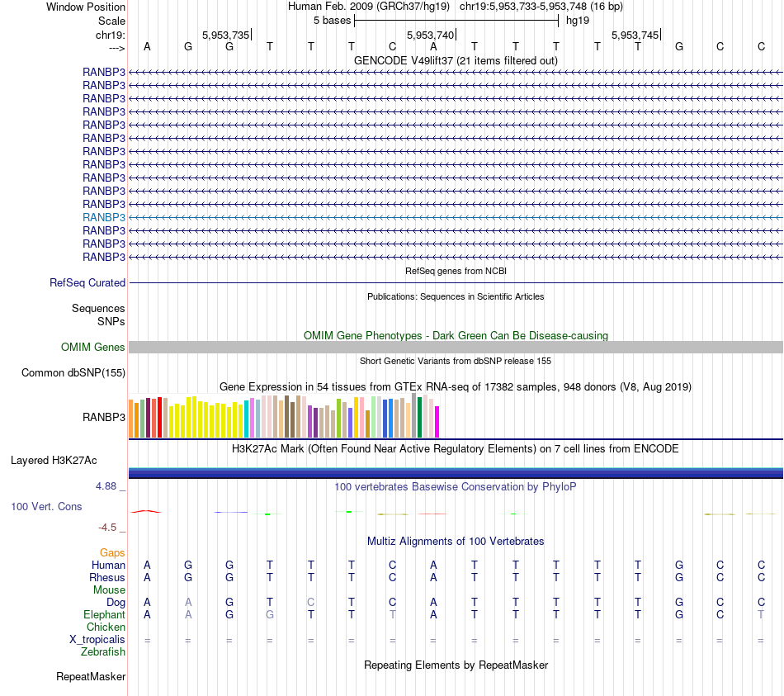Click the RepeatMasker track label
This screenshot has width=784, height=696.
[91, 676]
